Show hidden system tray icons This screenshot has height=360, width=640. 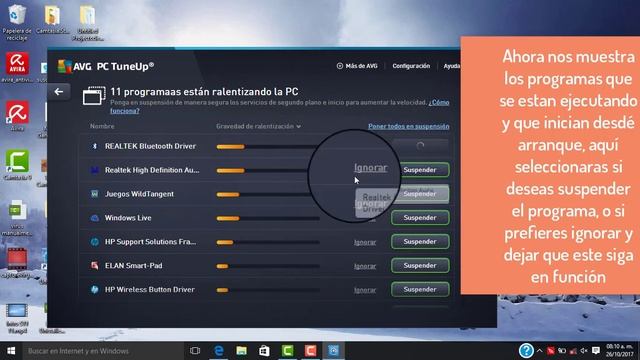tap(539, 351)
